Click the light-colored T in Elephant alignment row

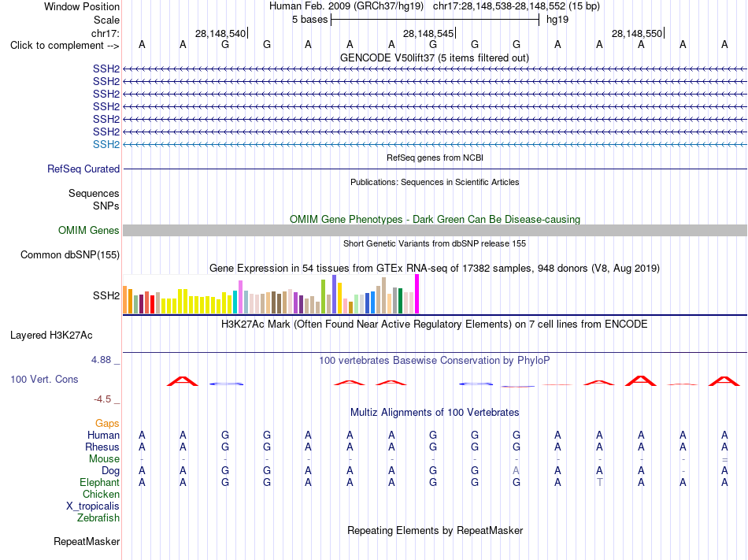[600, 482]
